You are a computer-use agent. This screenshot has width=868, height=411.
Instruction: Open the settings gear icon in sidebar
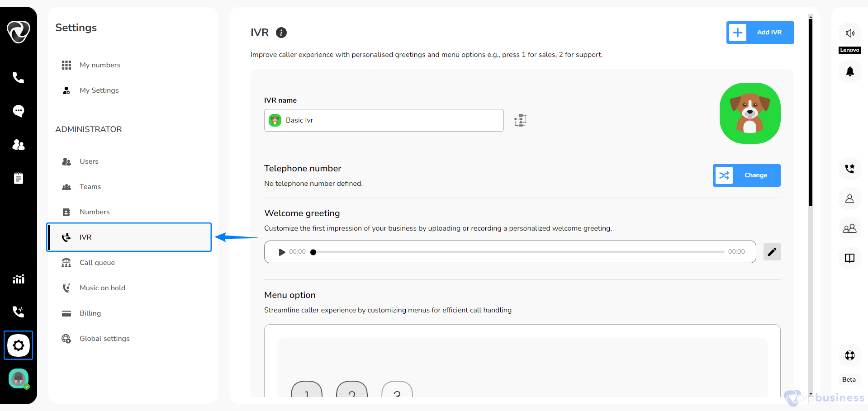point(18,345)
